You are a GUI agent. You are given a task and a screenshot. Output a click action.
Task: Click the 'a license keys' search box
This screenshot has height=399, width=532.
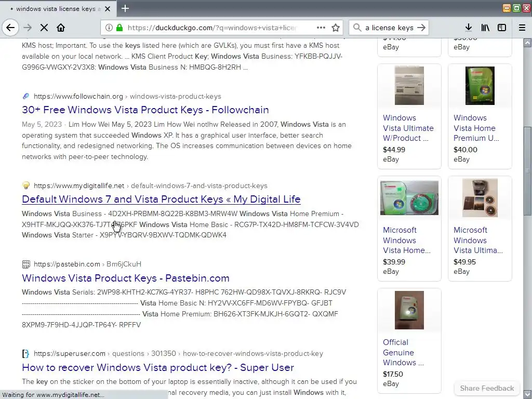389,28
